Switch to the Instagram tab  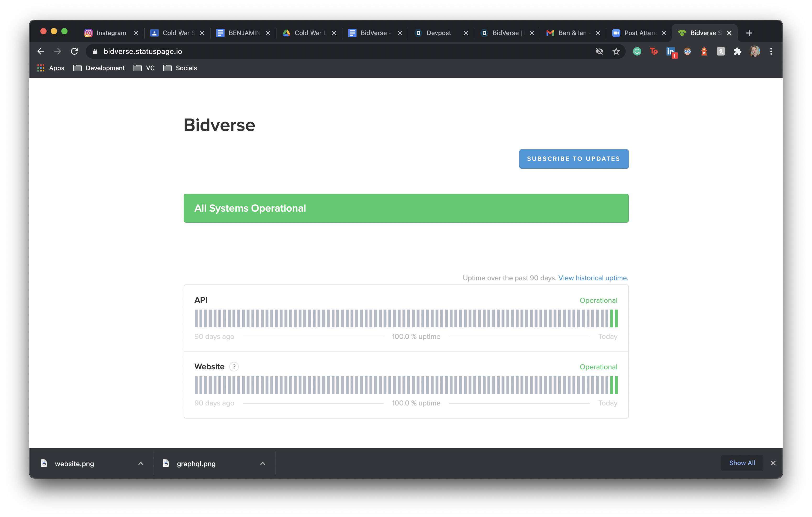(x=111, y=33)
